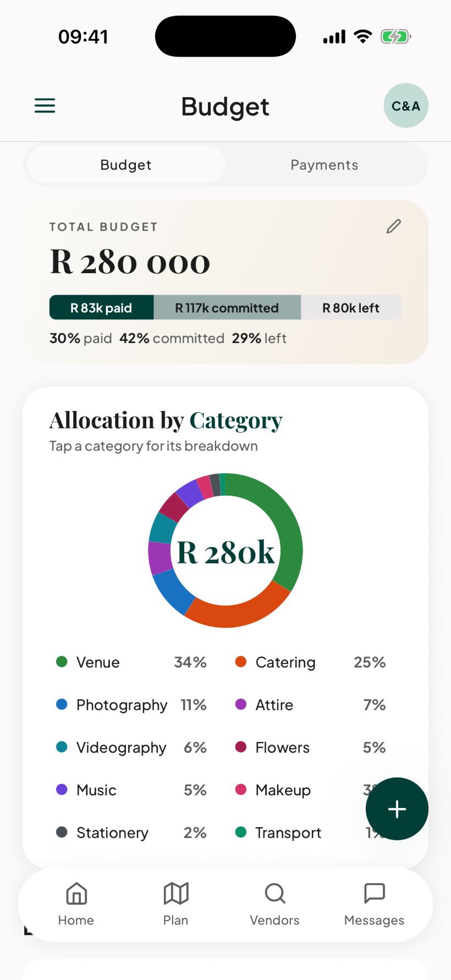Expand Flowers 5% category breakdown
The height and width of the screenshot is (980, 451).
(x=311, y=748)
